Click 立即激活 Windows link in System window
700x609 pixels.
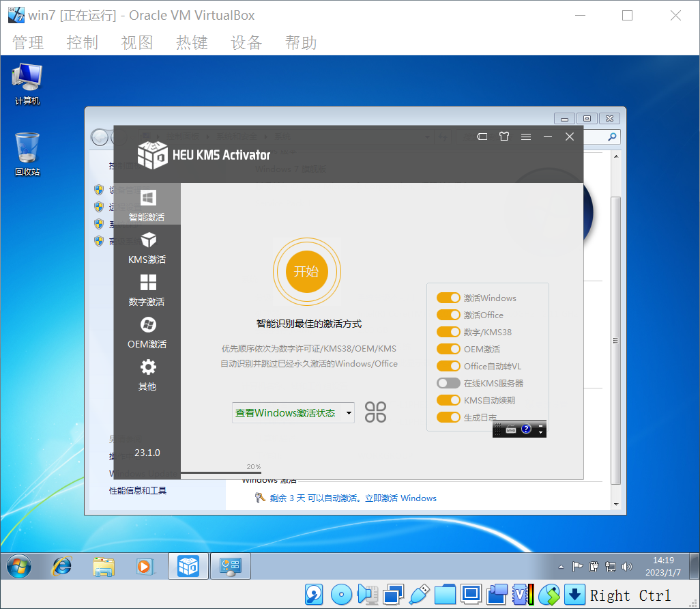pyautogui.click(x=400, y=498)
